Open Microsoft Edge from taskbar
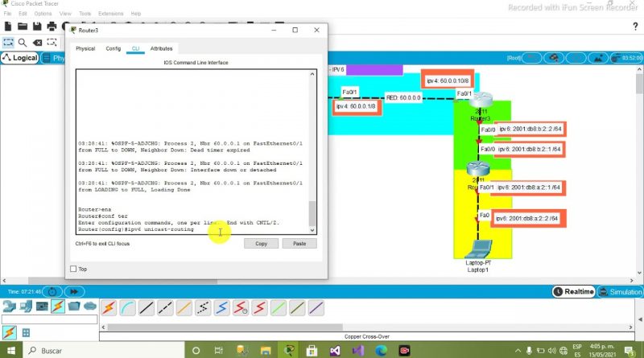644x358 pixels. tap(381, 351)
